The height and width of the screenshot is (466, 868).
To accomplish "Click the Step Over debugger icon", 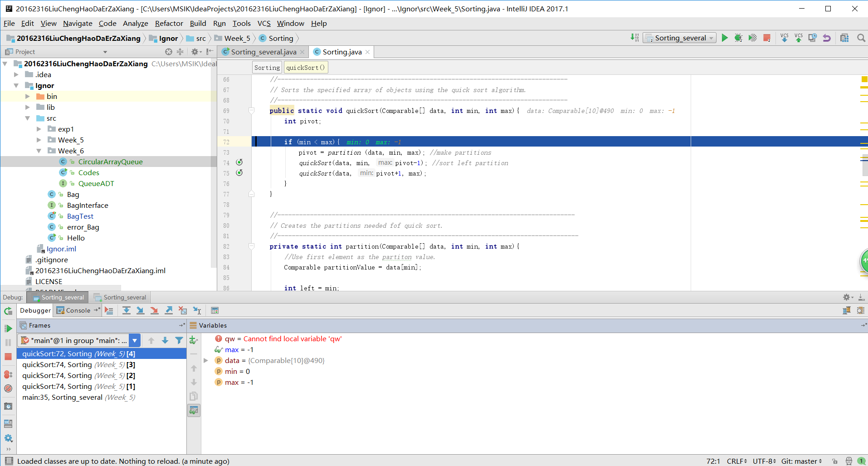I will pos(127,310).
